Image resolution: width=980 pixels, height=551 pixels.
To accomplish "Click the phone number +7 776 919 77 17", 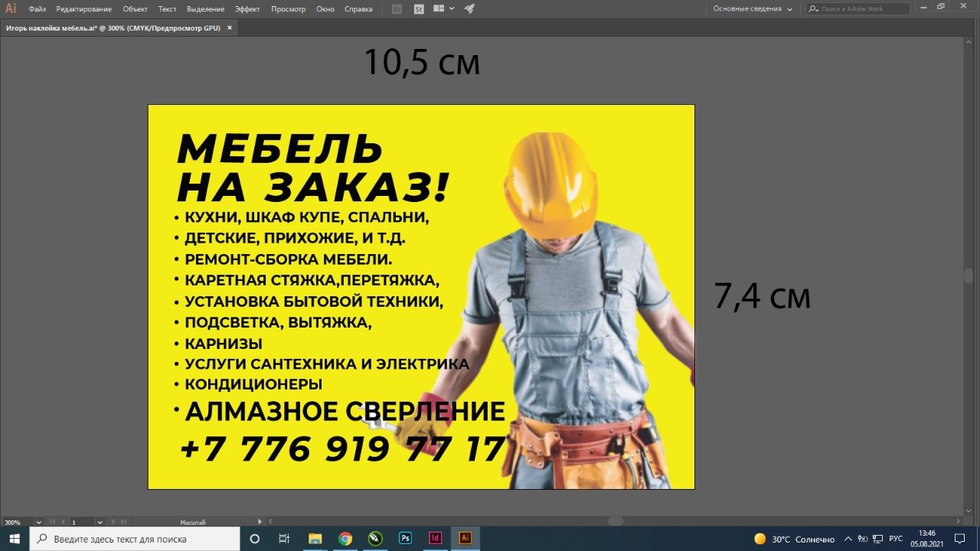I will coord(342,449).
